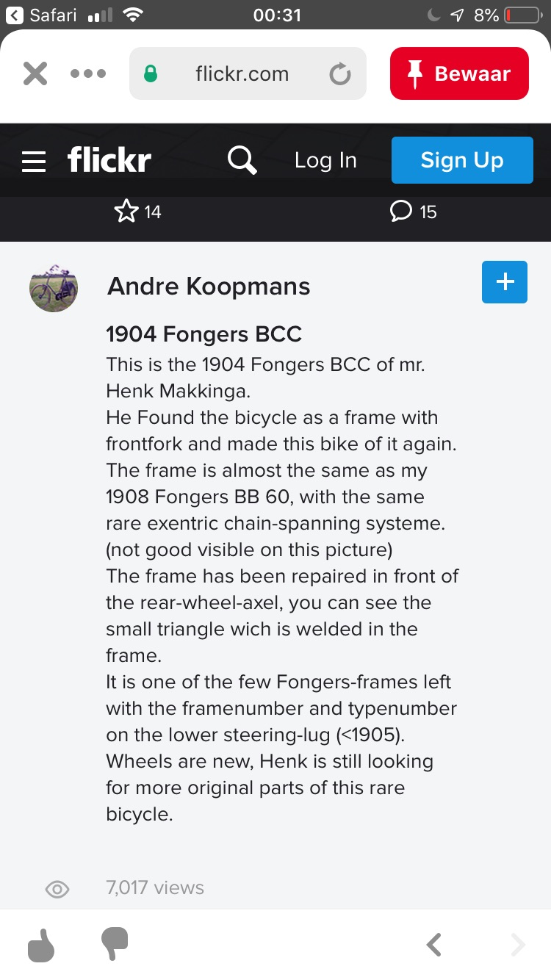This screenshot has height=980, width=551.
Task: Open Andre Koopmans profile name
Action: [209, 287]
